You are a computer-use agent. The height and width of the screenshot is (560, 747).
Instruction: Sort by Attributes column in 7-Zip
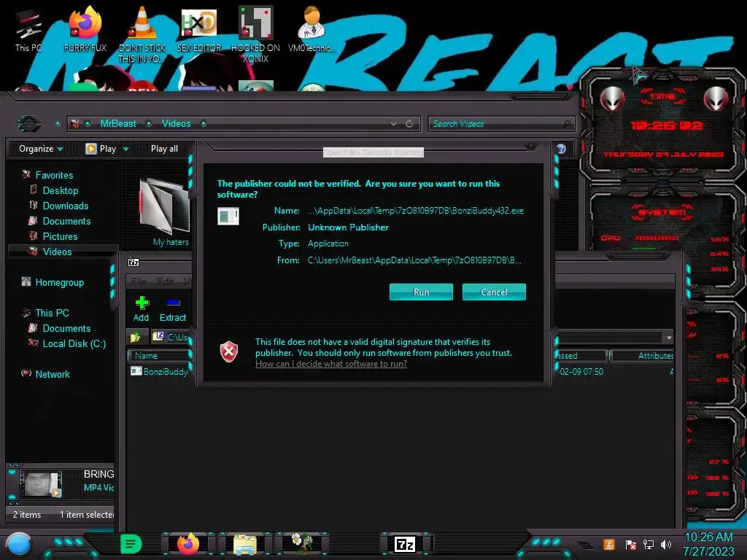(x=642, y=356)
